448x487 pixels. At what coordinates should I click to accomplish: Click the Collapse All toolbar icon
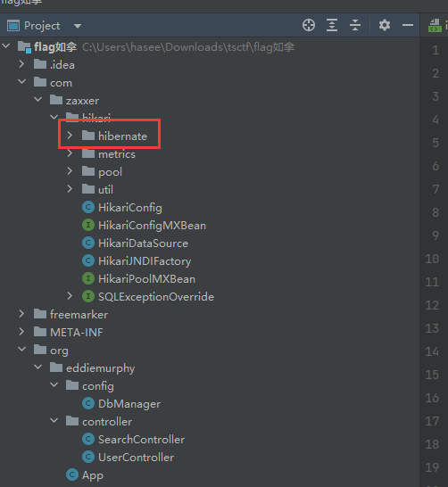[x=355, y=25]
